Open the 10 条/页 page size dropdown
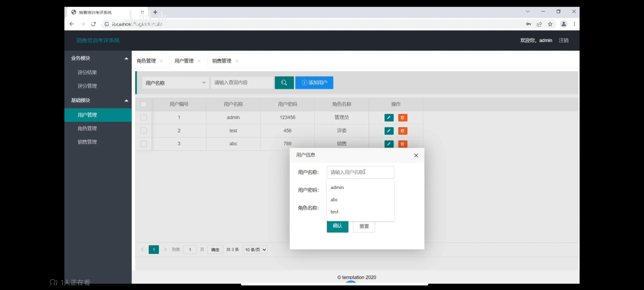Image resolution: width=644 pixels, height=290 pixels. 255,250
